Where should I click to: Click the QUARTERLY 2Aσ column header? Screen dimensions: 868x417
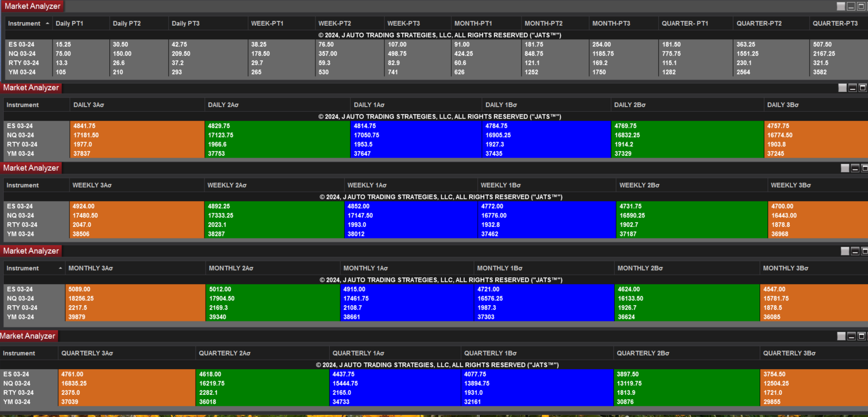pos(262,353)
